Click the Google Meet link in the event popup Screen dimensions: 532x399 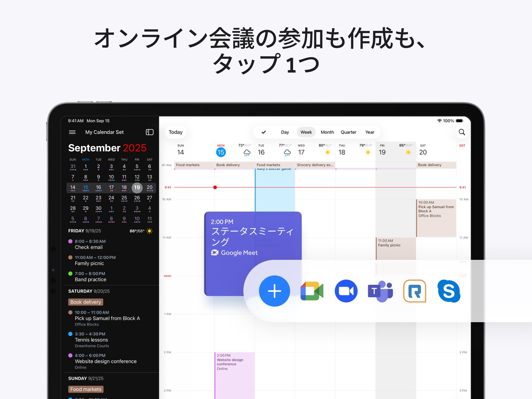tap(234, 253)
